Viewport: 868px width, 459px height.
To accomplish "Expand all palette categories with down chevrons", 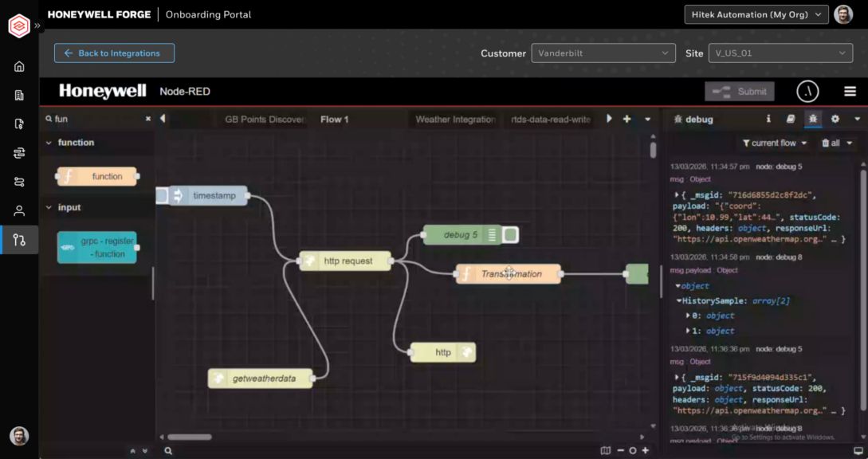I will click(x=145, y=451).
